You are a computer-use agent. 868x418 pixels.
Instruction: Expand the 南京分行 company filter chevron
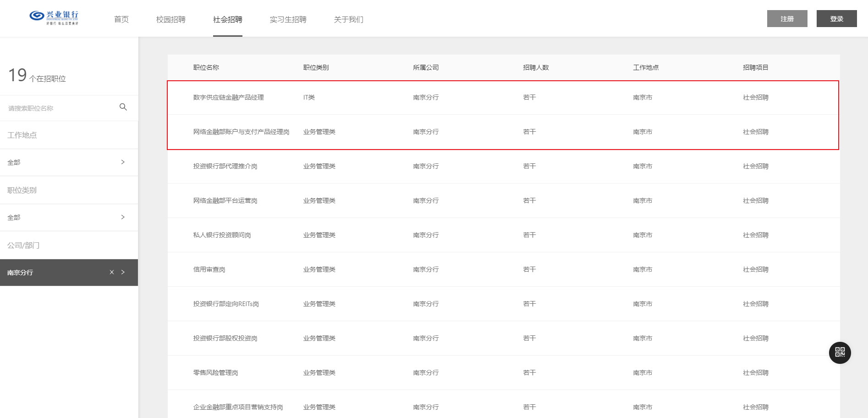123,272
